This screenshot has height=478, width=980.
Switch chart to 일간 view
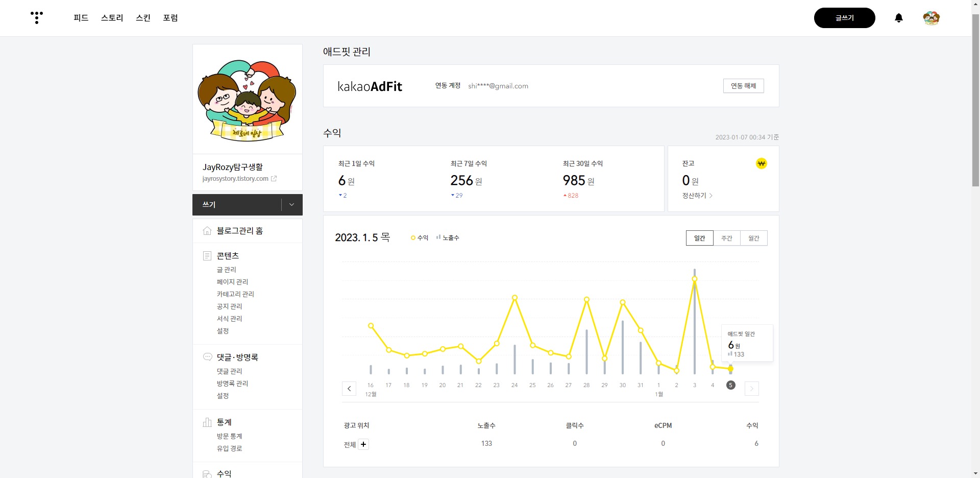[x=700, y=238]
